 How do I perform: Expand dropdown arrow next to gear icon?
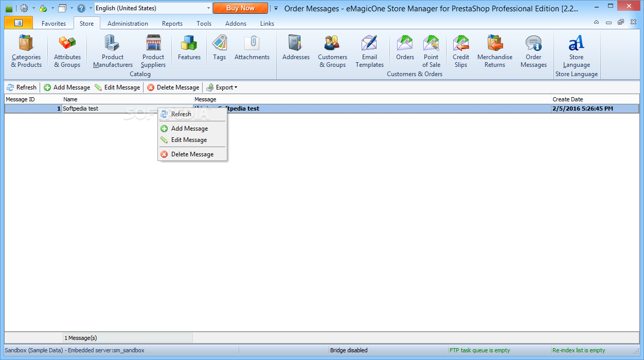tap(33, 8)
